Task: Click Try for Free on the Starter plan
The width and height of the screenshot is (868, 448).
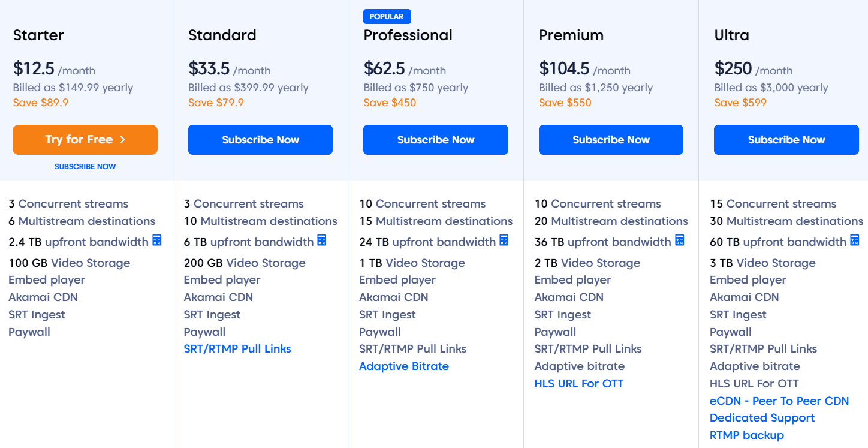Action: pyautogui.click(x=85, y=139)
